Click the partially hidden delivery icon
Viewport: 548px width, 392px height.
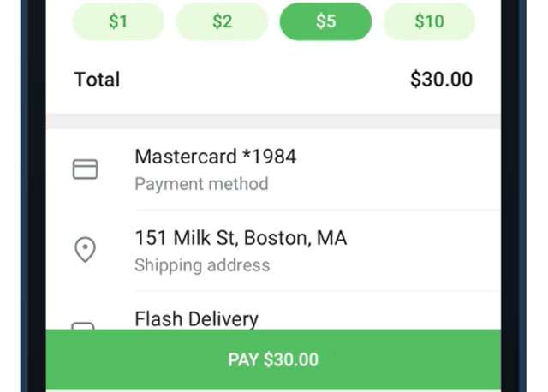83,325
